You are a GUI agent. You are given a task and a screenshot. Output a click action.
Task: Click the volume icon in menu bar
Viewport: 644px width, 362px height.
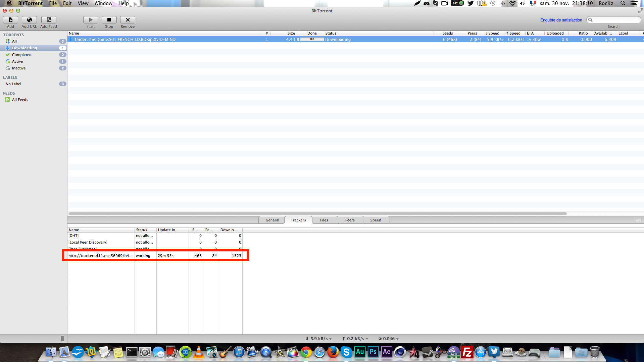point(522,3)
